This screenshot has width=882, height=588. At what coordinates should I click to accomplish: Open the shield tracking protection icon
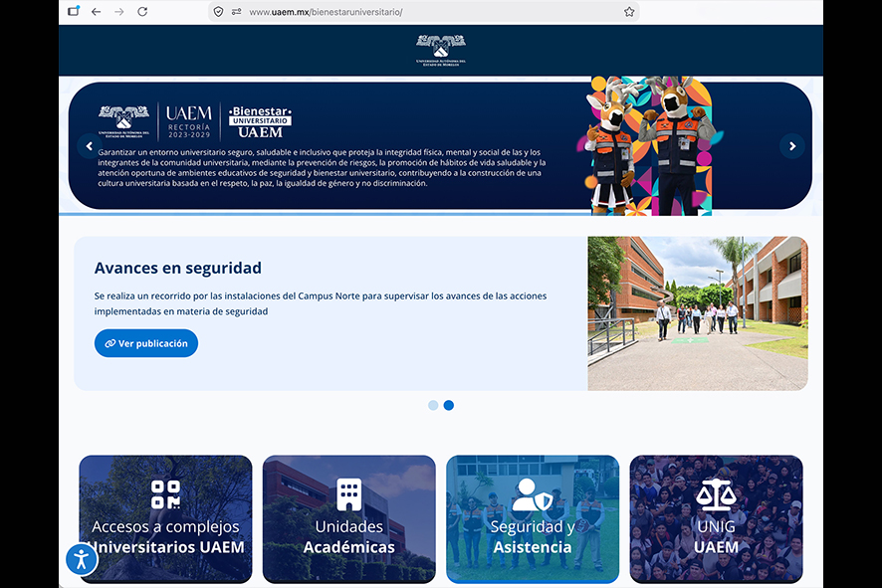tap(219, 12)
